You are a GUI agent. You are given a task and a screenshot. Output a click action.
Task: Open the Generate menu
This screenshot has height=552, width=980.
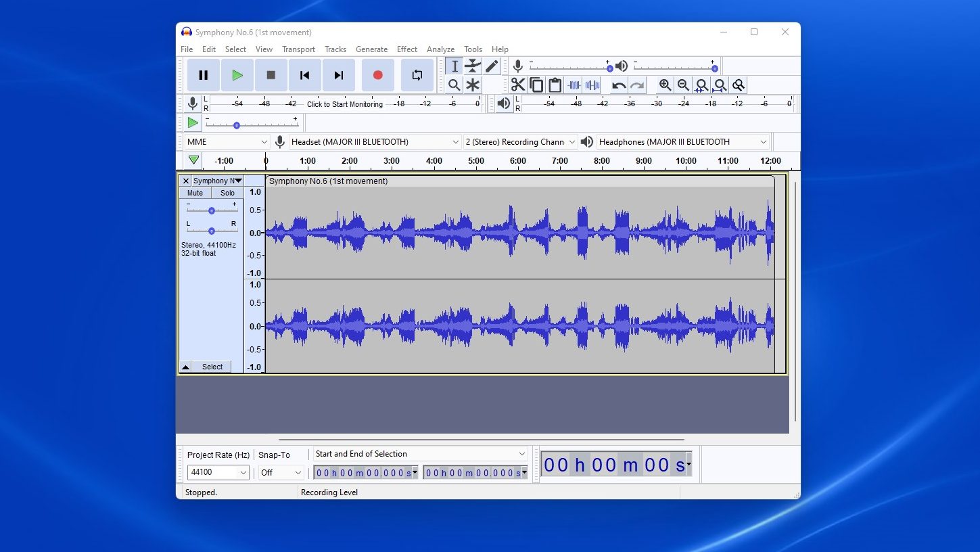pyautogui.click(x=371, y=49)
